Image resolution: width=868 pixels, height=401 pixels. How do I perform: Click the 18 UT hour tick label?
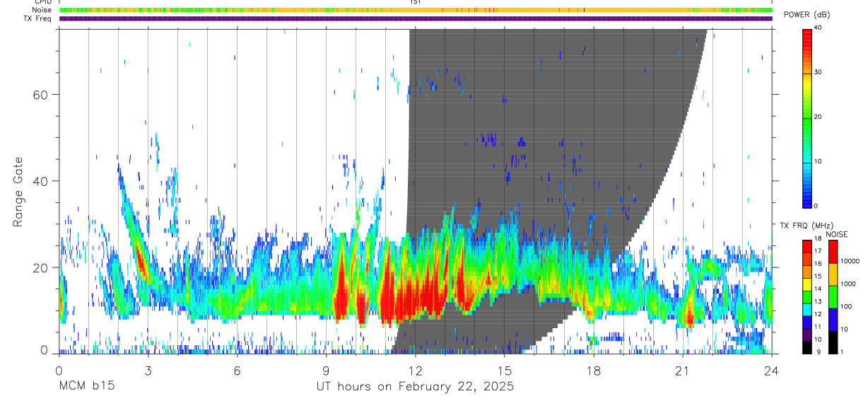click(x=593, y=371)
